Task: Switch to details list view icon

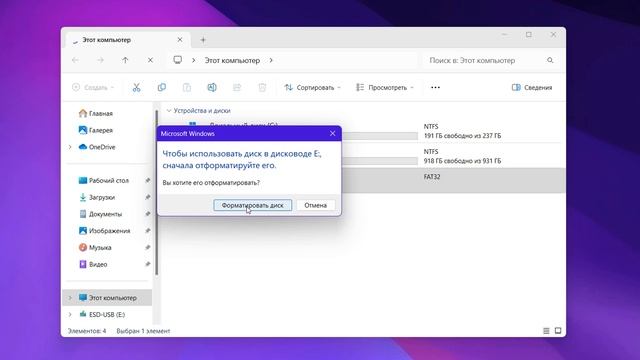Action: pos(546,331)
